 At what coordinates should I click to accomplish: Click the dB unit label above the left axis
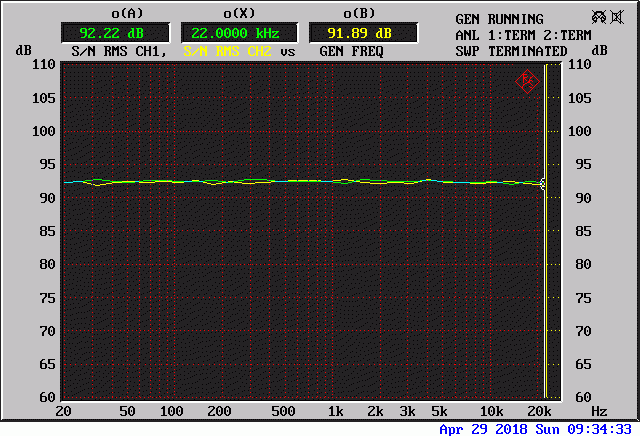tap(24, 51)
